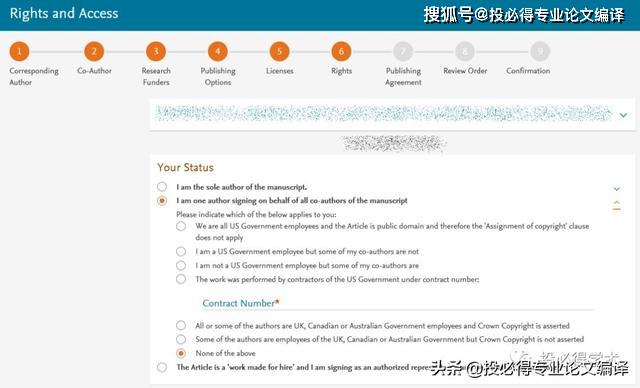Open the Research Funders step label
Image resolution: width=640 pixels, height=388 pixels.
[x=156, y=76]
